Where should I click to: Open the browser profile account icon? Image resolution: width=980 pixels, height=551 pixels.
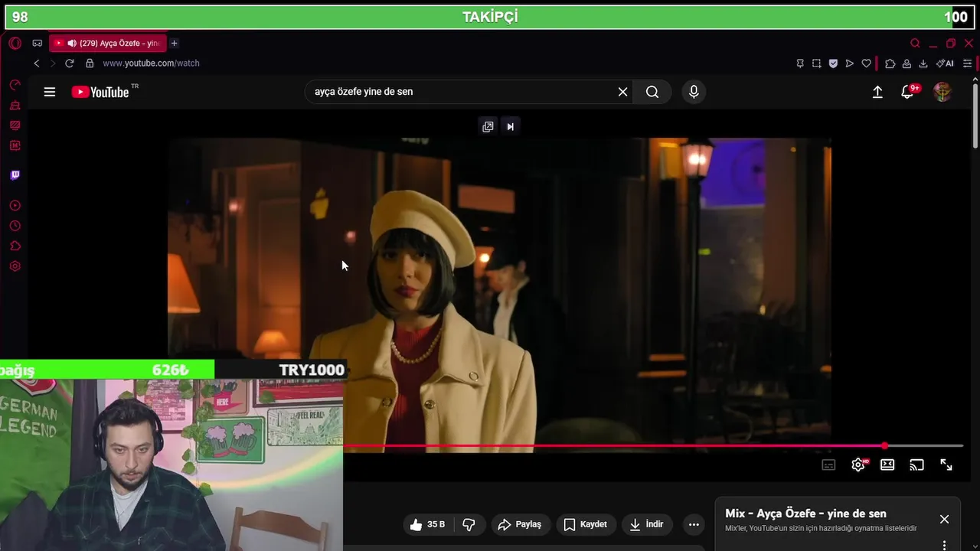point(906,64)
